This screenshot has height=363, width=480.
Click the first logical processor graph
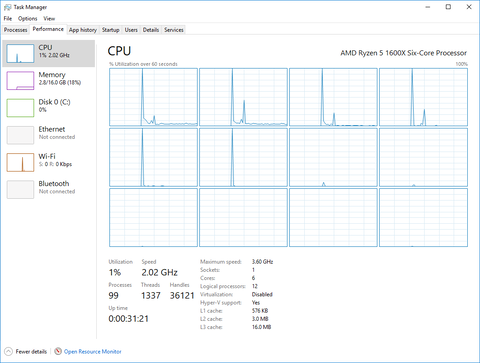153,97
